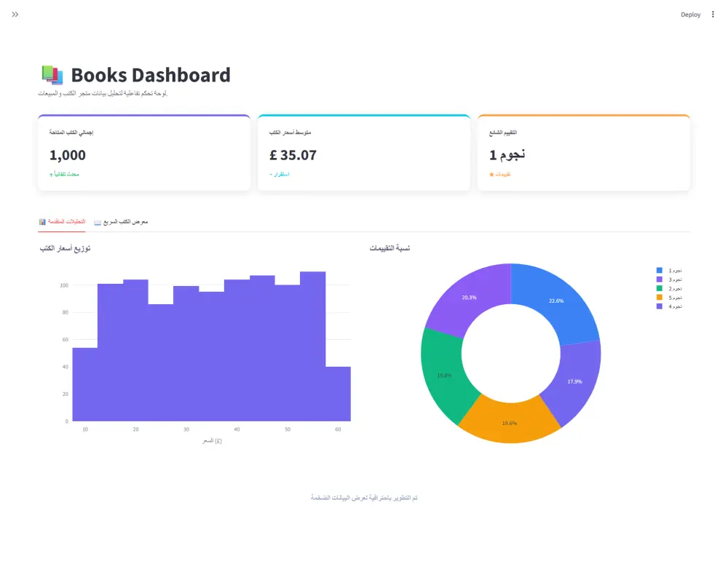728x580 pixels.
Task: Click the books emoji beside Books Dashboard title
Action: pos(51,73)
